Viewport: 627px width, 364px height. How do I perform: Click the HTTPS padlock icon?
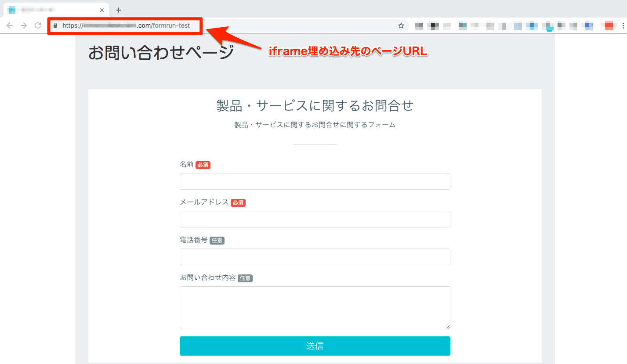click(x=54, y=25)
